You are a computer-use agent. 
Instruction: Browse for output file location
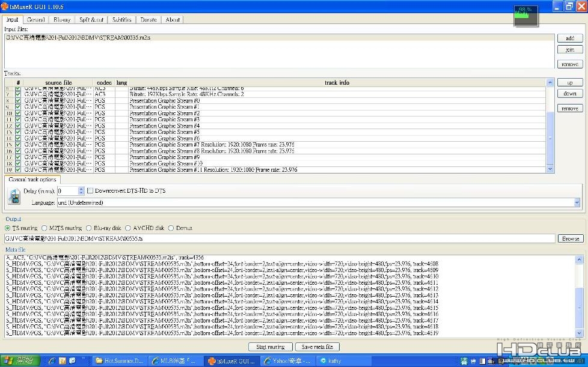(x=571, y=238)
